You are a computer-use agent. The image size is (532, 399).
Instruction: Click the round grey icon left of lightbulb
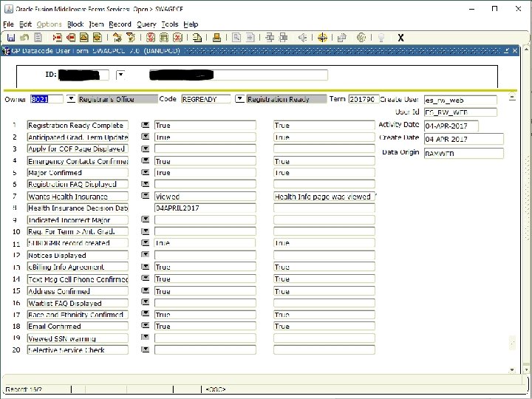pyautogui.click(x=361, y=38)
